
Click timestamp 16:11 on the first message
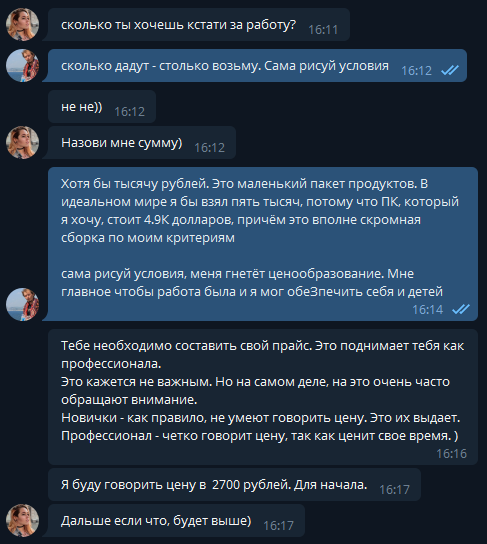point(323,30)
